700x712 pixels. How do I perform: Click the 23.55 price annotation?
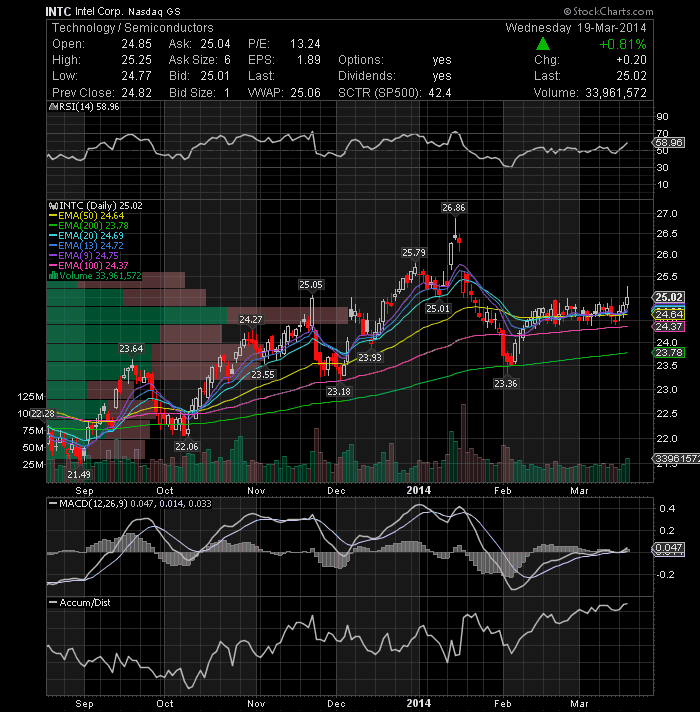pyautogui.click(x=263, y=375)
